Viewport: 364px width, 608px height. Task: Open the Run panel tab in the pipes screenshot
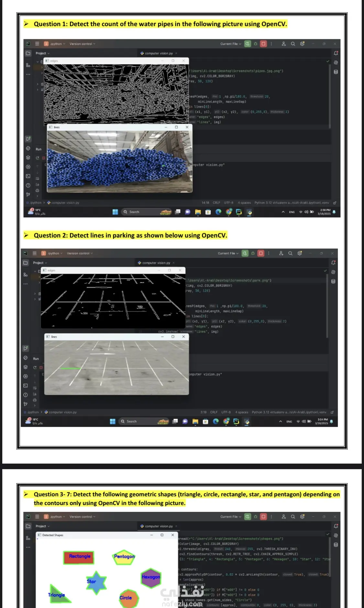[x=39, y=149]
